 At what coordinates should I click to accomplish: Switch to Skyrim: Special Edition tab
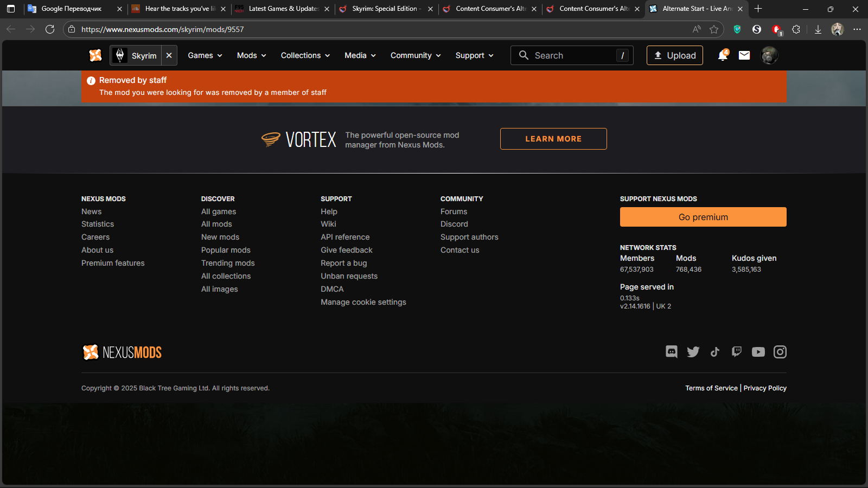386,9
